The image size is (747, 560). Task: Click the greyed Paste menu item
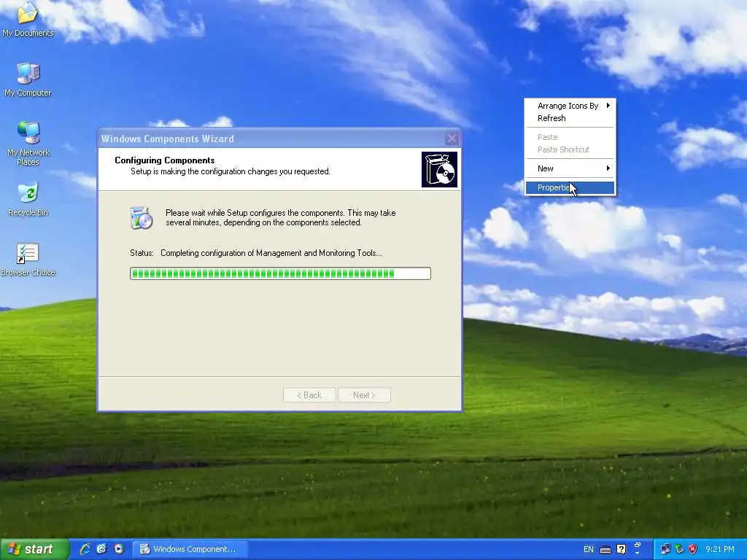[570, 137]
